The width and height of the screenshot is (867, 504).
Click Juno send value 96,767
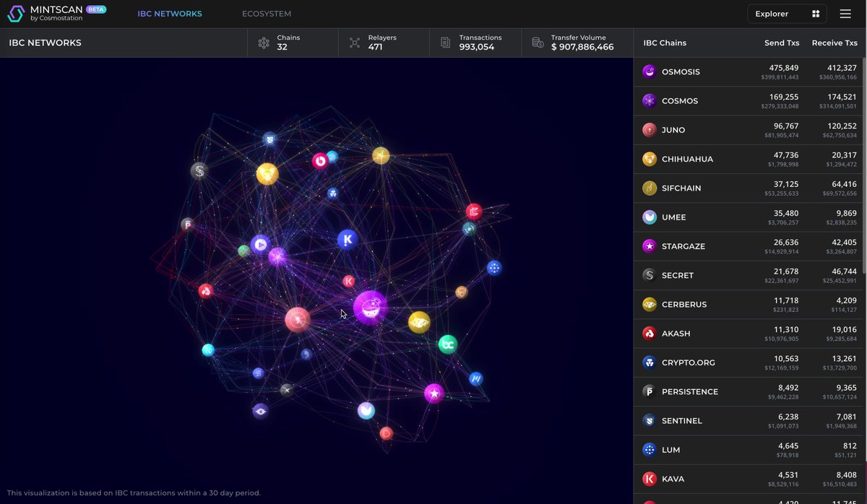click(x=786, y=126)
